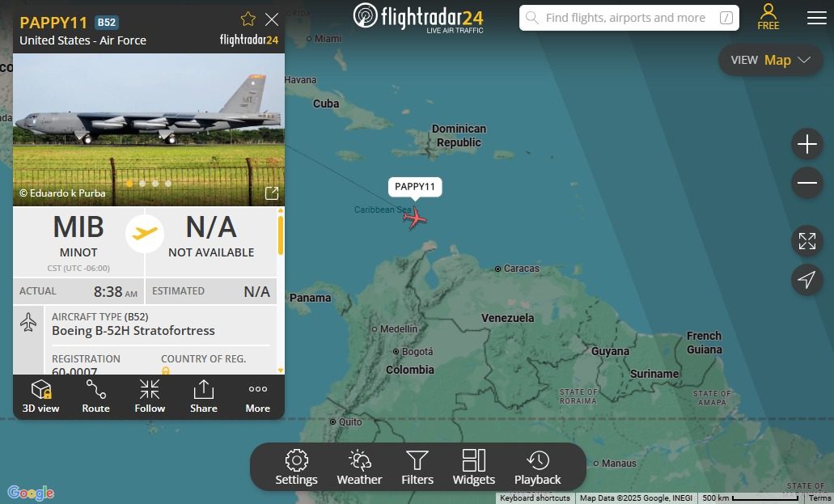Zoom in the map with plus button
The width and height of the screenshot is (834, 504).
tap(806, 144)
